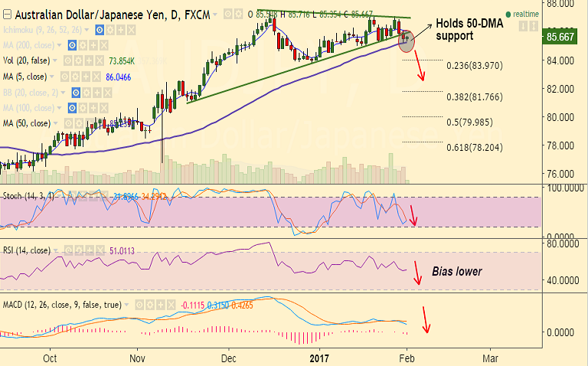
Task: Open MA (5, close) settings gear
Action: (75, 77)
